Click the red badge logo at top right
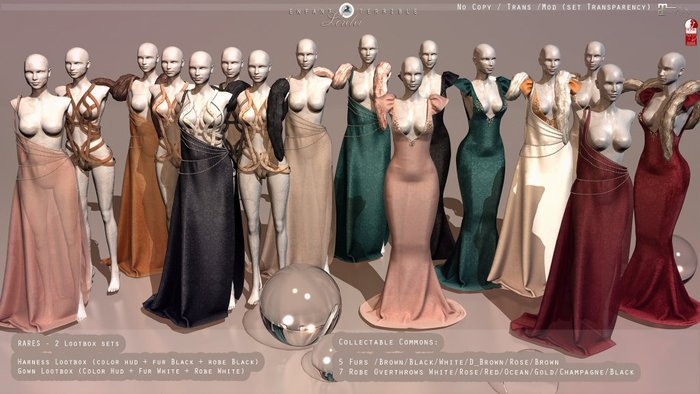700x394 pixels. (691, 32)
